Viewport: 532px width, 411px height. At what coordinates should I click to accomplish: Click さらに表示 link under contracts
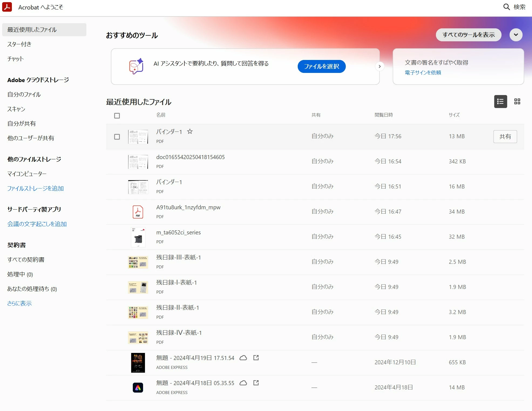tap(19, 304)
